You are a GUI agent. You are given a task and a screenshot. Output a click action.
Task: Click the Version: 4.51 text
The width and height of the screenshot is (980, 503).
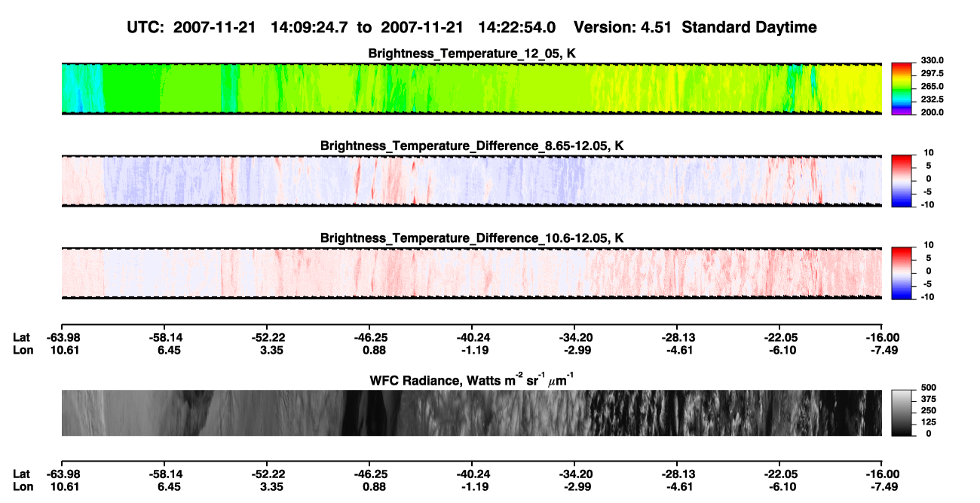623,27
